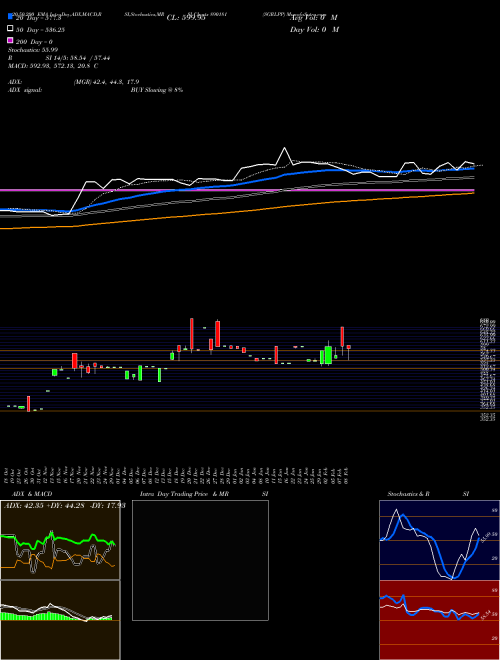Click the 'Intra Day Trading Price & MRSI' title
Image resolution: width=500 pixels, height=660 pixels.
point(204,494)
